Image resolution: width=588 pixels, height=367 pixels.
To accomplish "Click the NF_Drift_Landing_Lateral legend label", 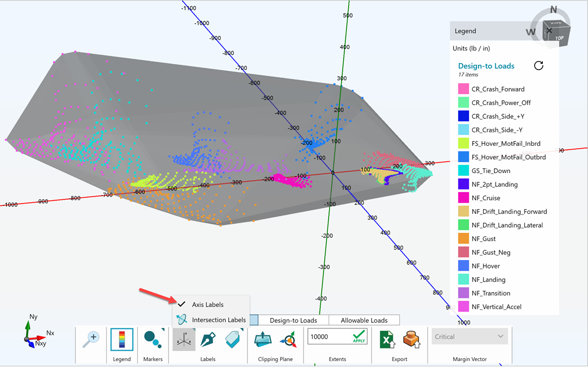I will coord(507,225).
